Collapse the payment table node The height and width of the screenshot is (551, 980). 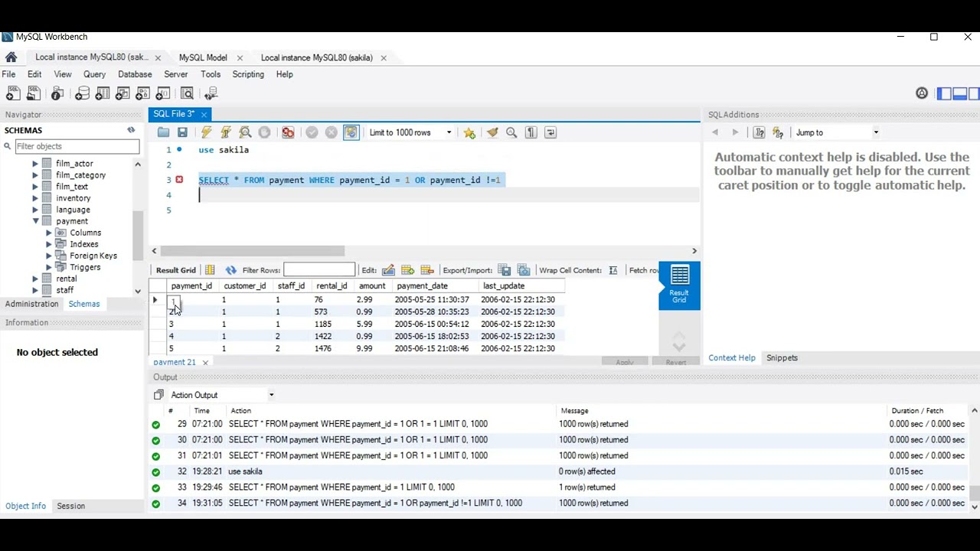click(x=35, y=221)
